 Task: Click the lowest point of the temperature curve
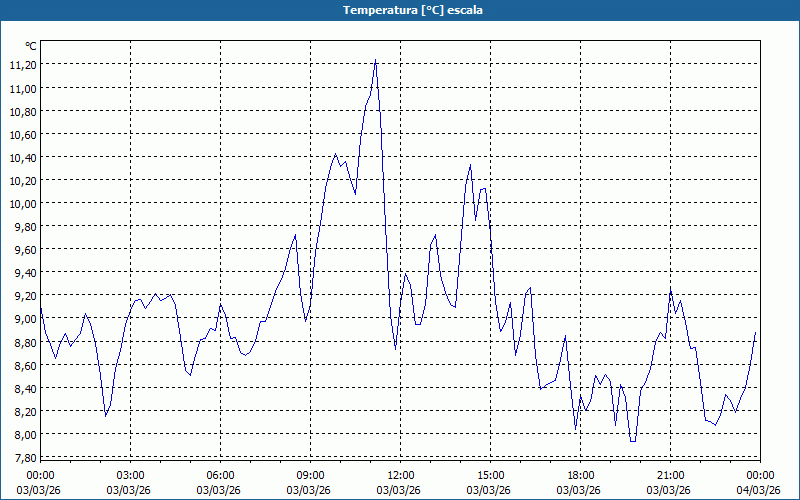click(632, 440)
